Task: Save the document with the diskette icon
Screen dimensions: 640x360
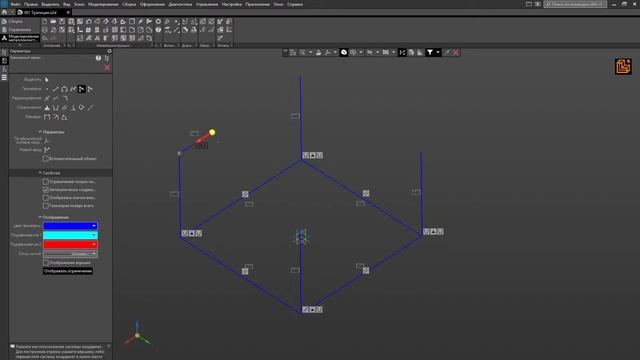Action: coord(62,22)
